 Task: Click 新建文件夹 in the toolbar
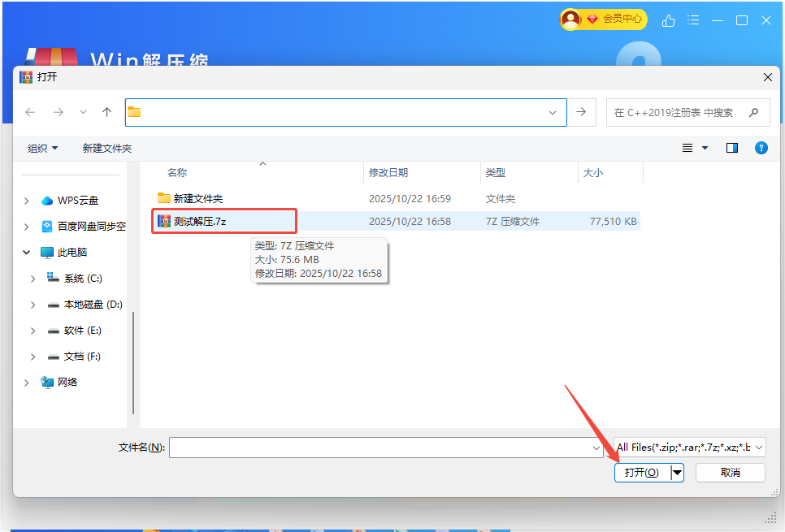pos(106,148)
